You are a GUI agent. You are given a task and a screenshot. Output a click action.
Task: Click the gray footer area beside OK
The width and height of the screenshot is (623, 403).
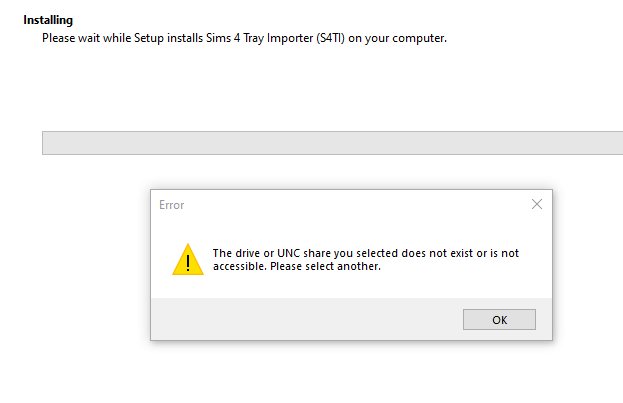[x=300, y=320]
